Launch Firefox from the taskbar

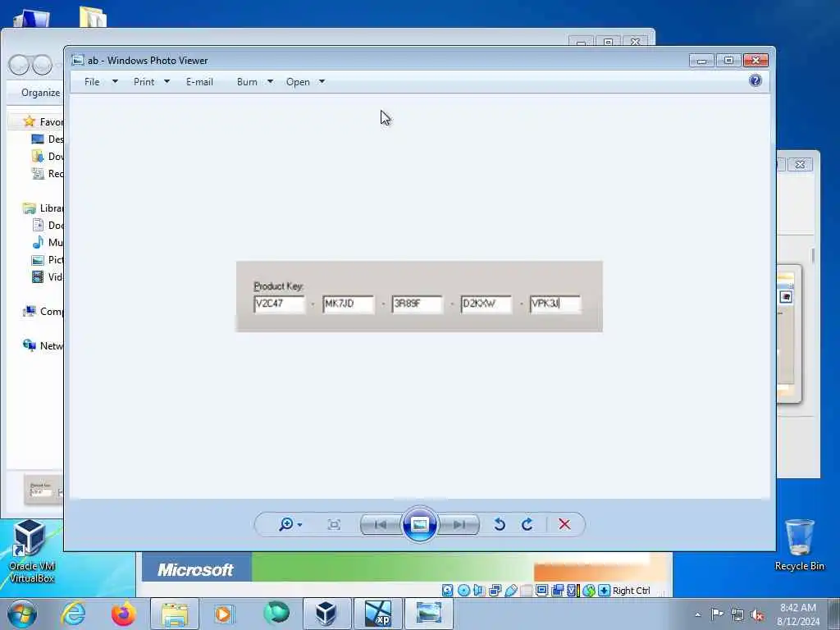123,614
